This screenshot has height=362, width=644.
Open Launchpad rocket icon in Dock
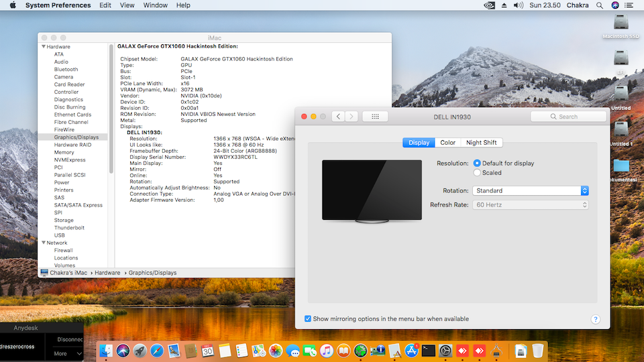click(140, 351)
